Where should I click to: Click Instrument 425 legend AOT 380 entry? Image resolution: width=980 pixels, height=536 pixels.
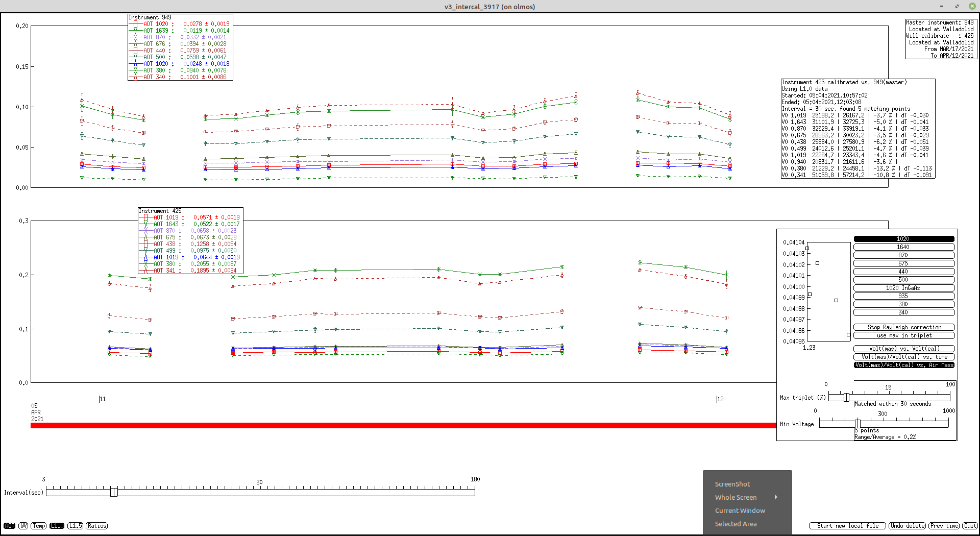click(x=190, y=264)
